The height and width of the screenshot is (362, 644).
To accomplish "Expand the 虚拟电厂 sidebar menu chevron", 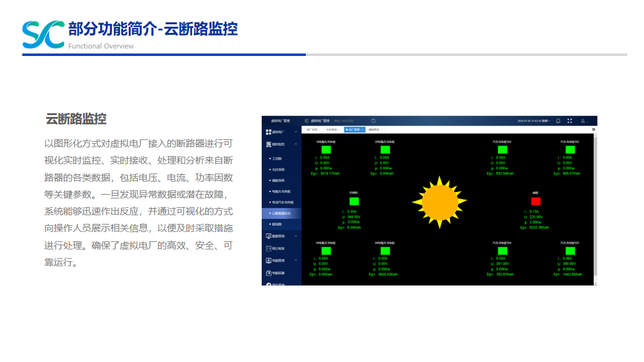I will (296, 132).
